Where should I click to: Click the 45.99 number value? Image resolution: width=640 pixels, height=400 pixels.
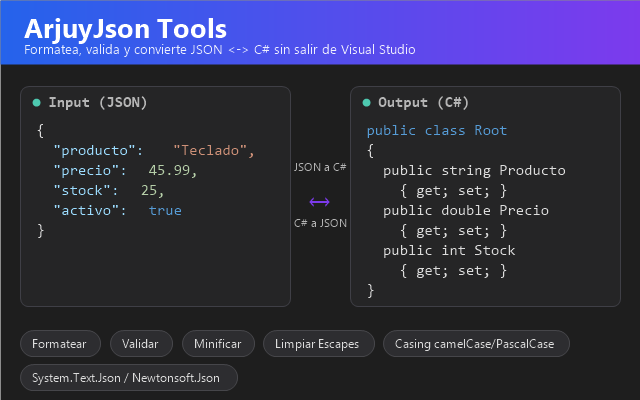pyautogui.click(x=169, y=171)
